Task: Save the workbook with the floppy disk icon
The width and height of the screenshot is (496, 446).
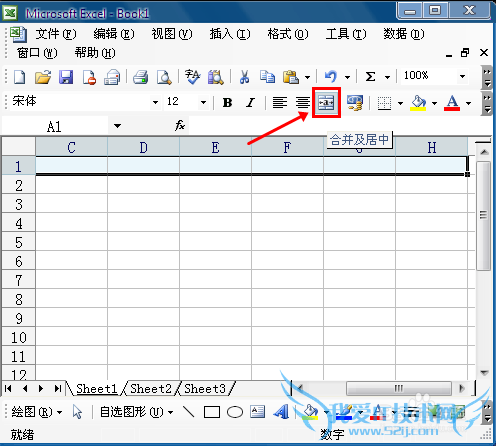Action: tap(66, 77)
